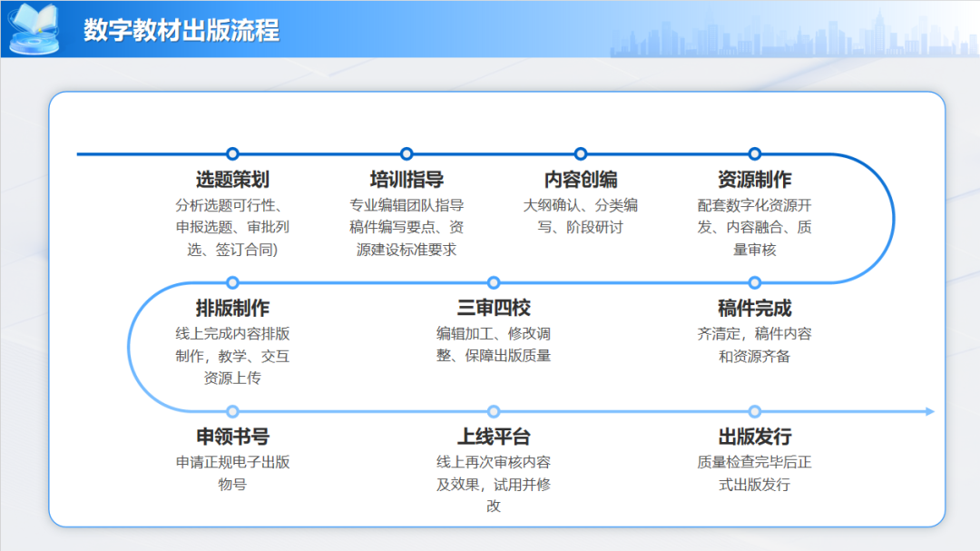The image size is (980, 551).
Task: Select the 排版制作 timeline node circle
Action: point(232,283)
